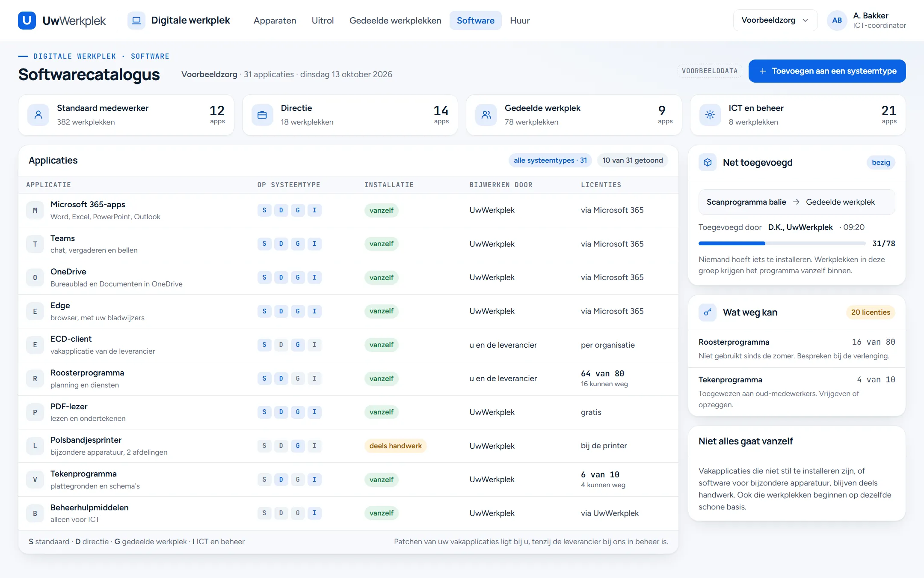Click the Scanprogramma balie rollout chip
The height and width of the screenshot is (578, 924).
[797, 202]
